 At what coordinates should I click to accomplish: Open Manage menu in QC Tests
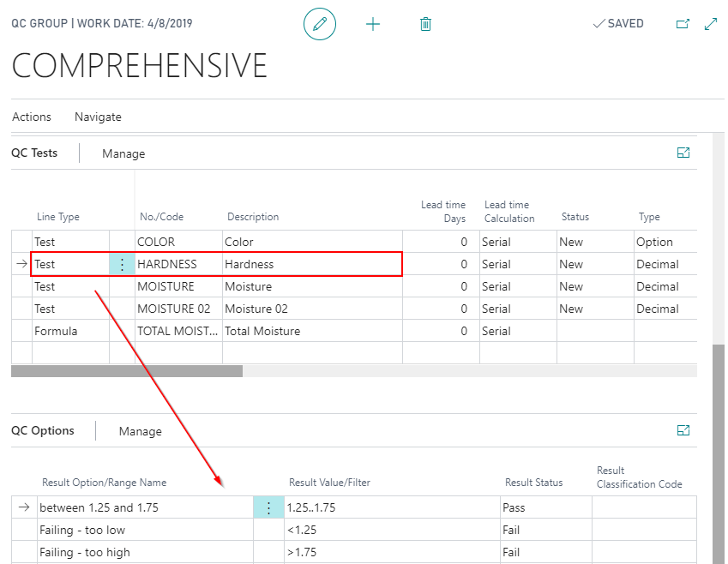coord(123,154)
